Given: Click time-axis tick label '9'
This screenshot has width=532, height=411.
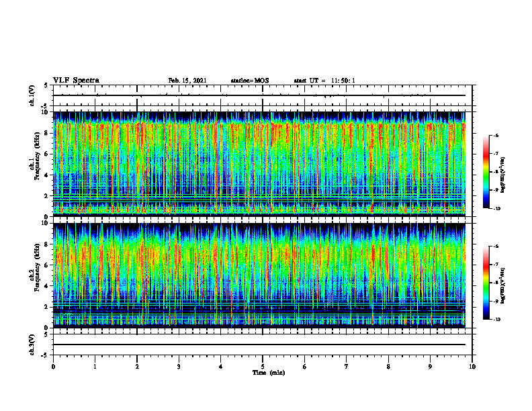Looking at the screenshot, I should (x=430, y=367).
